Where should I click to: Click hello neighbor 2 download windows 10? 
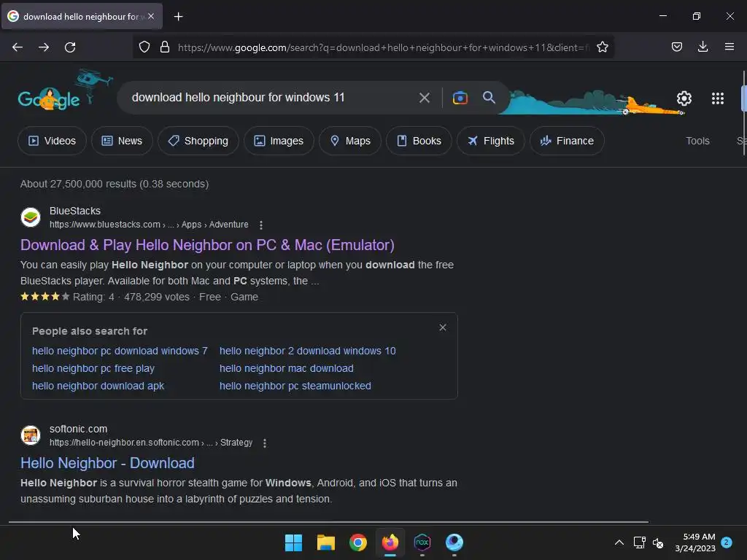tap(307, 351)
